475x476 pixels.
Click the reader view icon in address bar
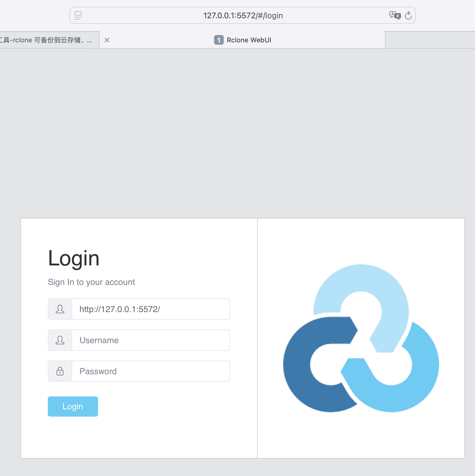click(x=78, y=15)
